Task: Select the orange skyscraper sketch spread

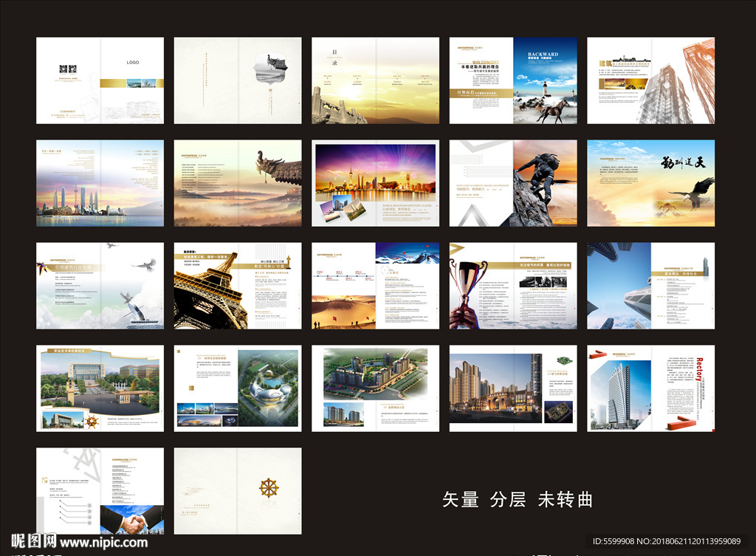Action: click(x=651, y=80)
